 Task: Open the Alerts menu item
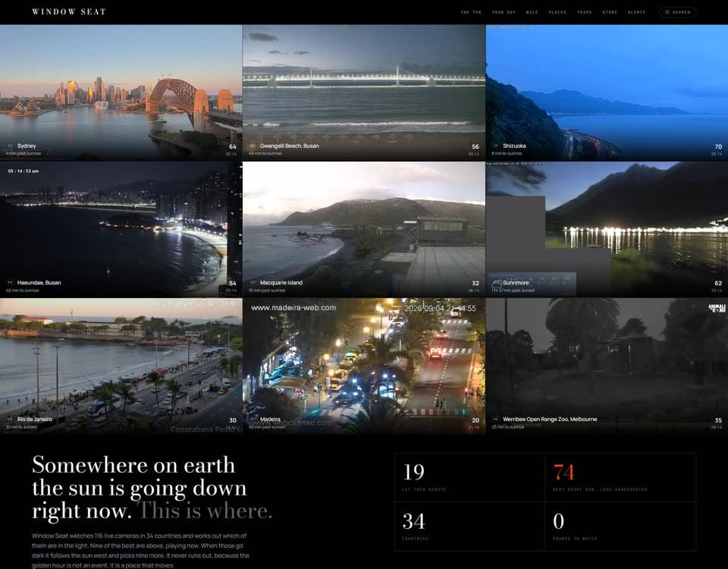coord(636,12)
